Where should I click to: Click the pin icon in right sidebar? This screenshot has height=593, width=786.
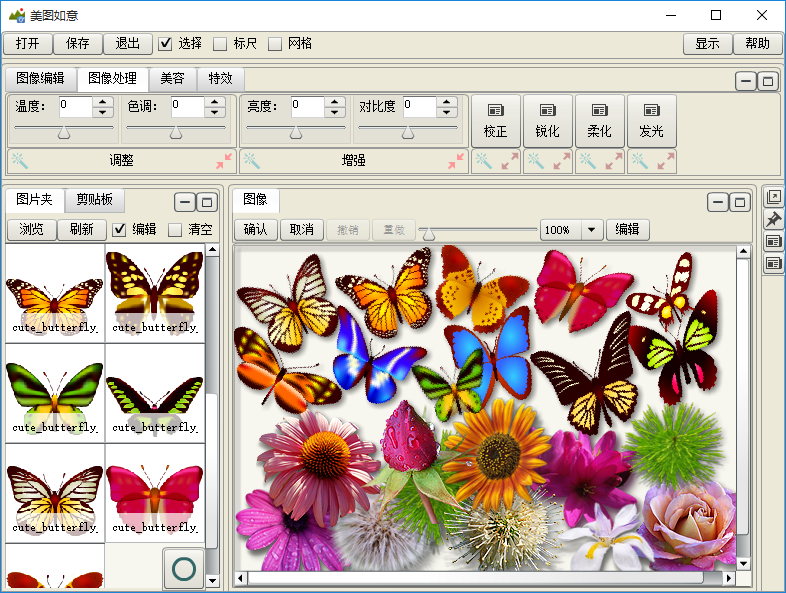click(773, 219)
